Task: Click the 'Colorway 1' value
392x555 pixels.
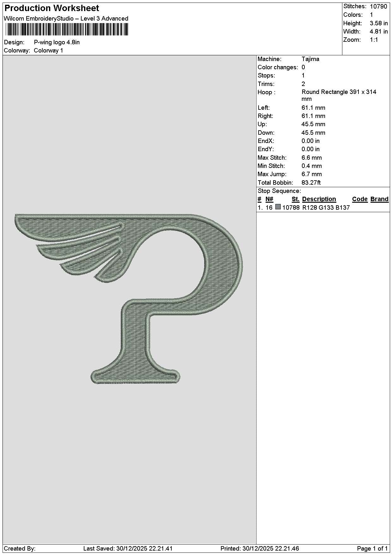Action: pos(48,51)
